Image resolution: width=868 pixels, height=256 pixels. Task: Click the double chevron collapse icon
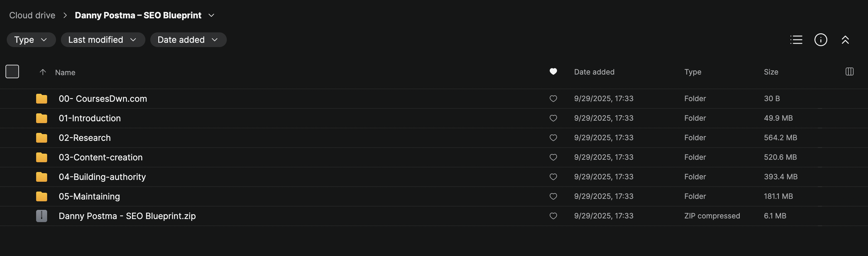[x=845, y=40]
